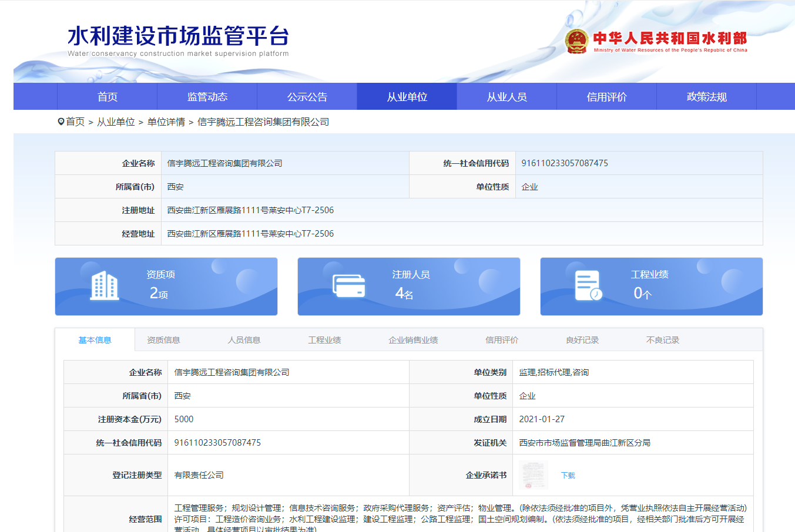Switch to the 良好记录 tab
Viewport: 795px width, 532px height.
pos(581,339)
